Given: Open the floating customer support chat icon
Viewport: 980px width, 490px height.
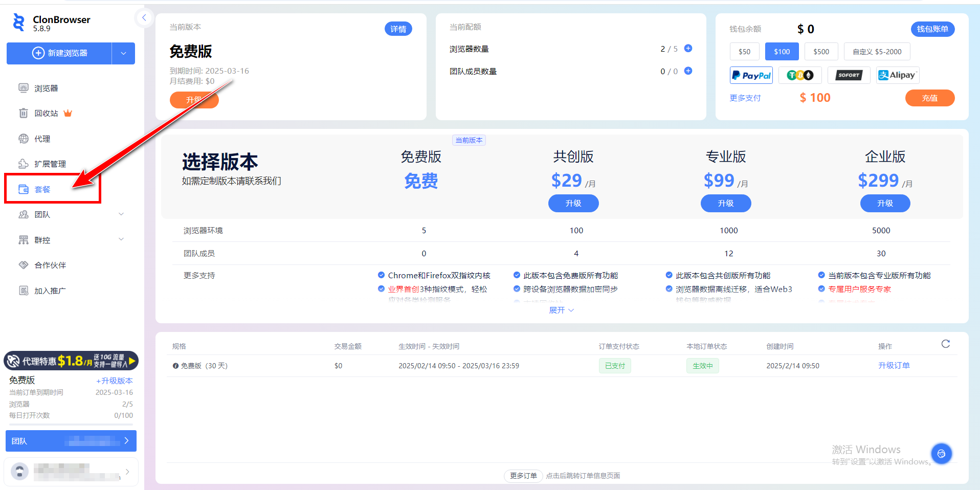Looking at the screenshot, I should (x=941, y=454).
